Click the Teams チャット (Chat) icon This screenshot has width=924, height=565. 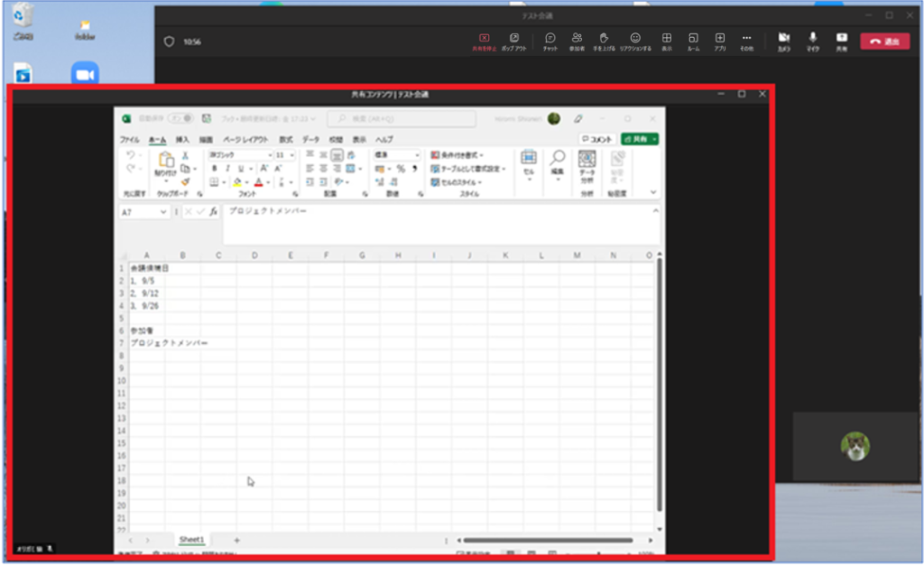click(x=550, y=41)
